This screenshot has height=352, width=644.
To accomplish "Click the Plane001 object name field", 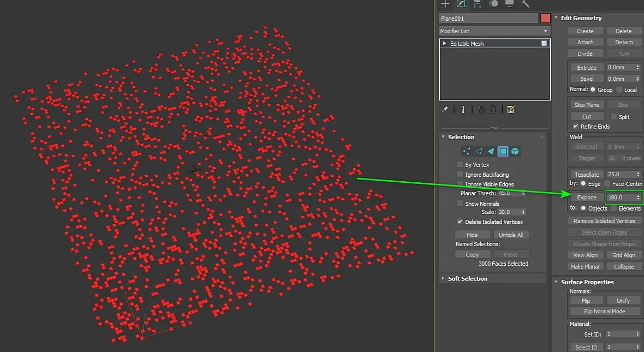I will click(x=488, y=18).
